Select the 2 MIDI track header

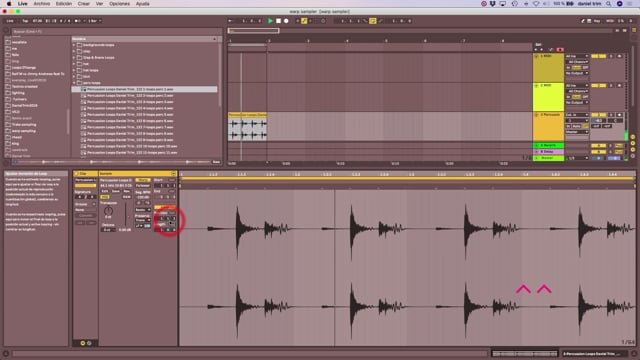click(x=549, y=97)
